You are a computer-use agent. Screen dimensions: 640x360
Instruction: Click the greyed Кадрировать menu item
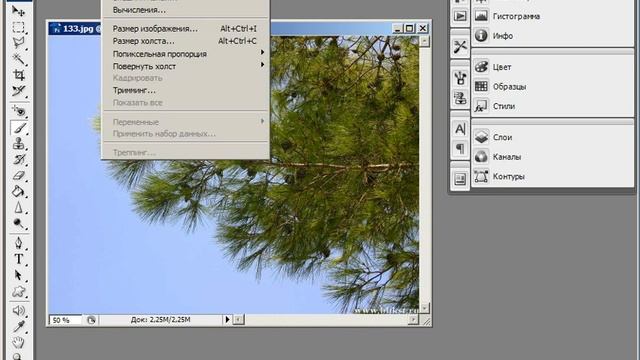[x=185, y=78]
